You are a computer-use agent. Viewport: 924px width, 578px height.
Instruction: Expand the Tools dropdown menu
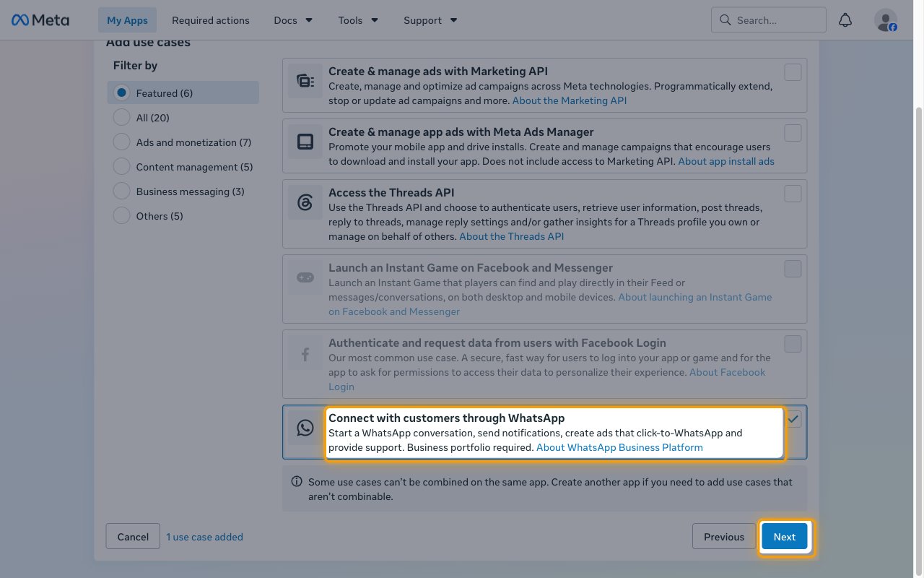(x=358, y=20)
